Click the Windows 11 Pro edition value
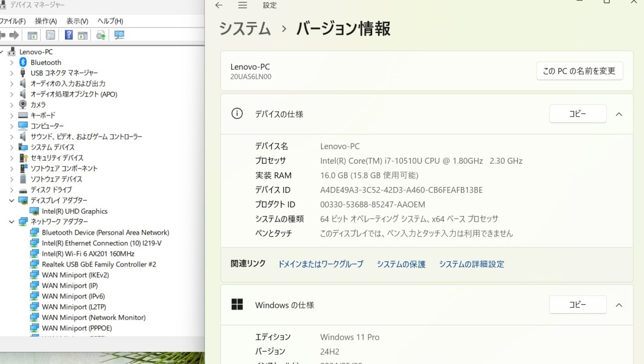 pyautogui.click(x=350, y=337)
